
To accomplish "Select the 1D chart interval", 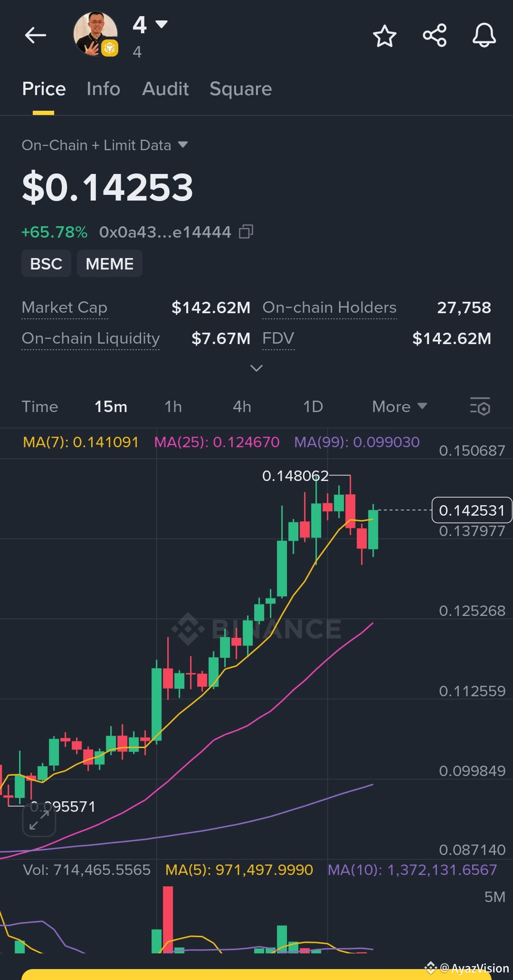I will pyautogui.click(x=313, y=407).
